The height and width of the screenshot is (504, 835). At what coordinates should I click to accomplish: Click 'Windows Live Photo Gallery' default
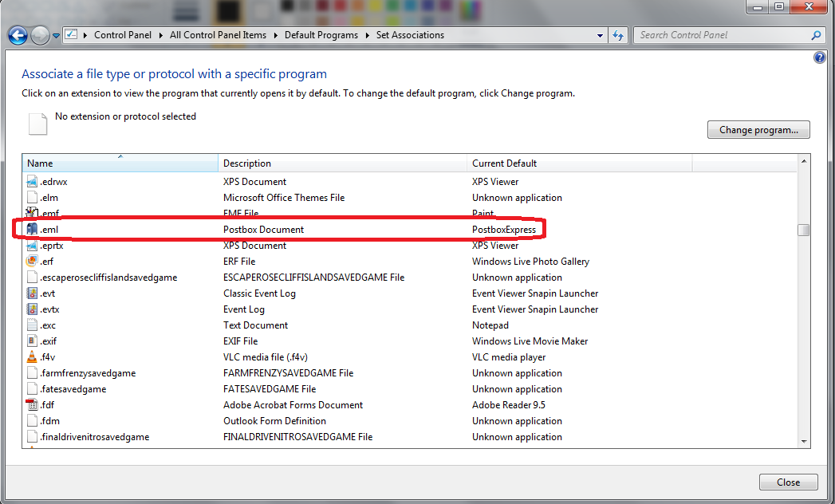530,262
